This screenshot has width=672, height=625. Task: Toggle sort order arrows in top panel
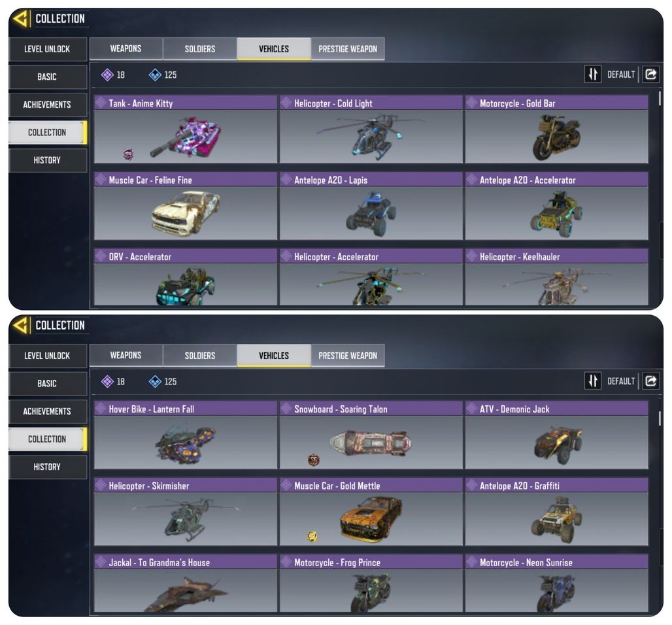593,74
